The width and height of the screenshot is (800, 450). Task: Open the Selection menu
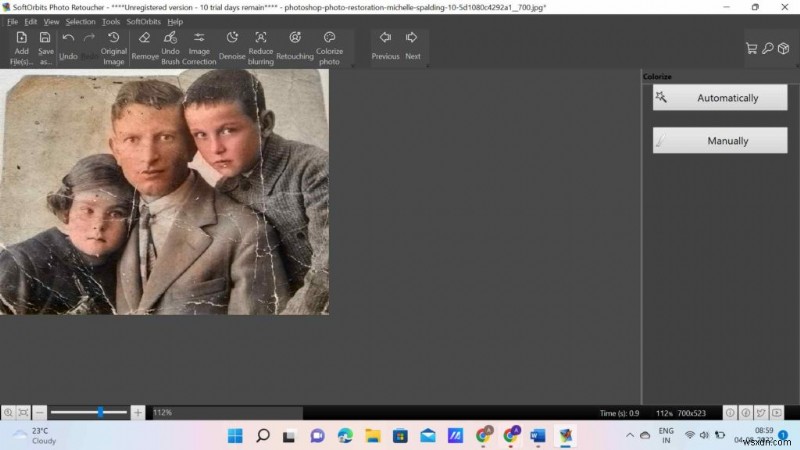[80, 22]
